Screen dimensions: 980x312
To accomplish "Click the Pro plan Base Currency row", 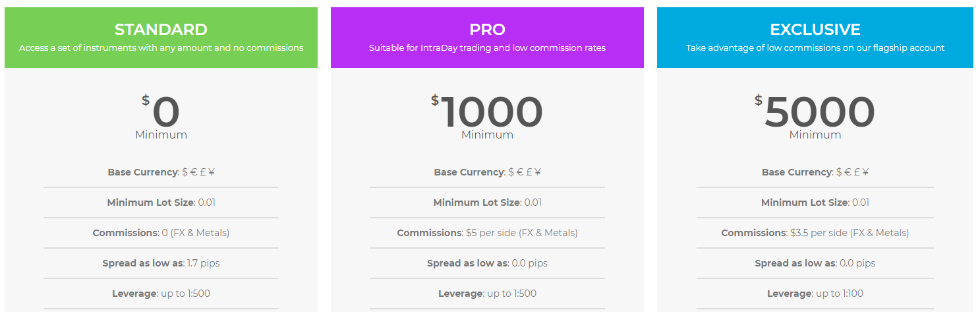I will (487, 172).
